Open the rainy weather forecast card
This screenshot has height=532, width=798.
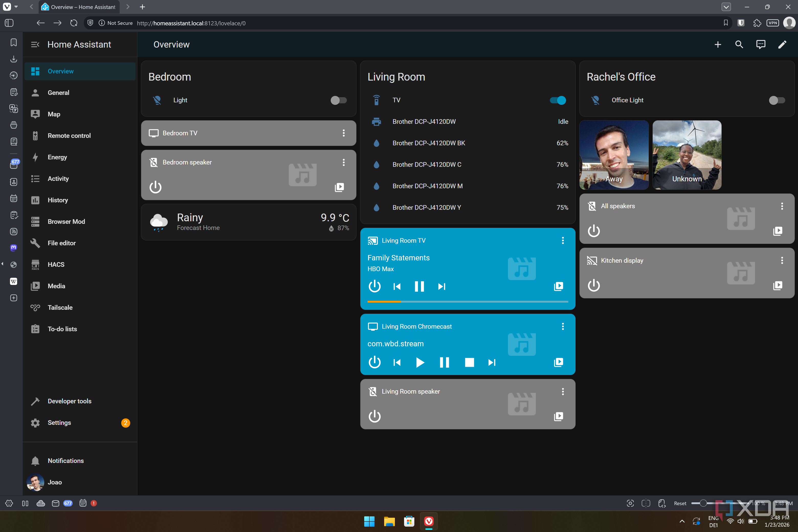(248, 222)
